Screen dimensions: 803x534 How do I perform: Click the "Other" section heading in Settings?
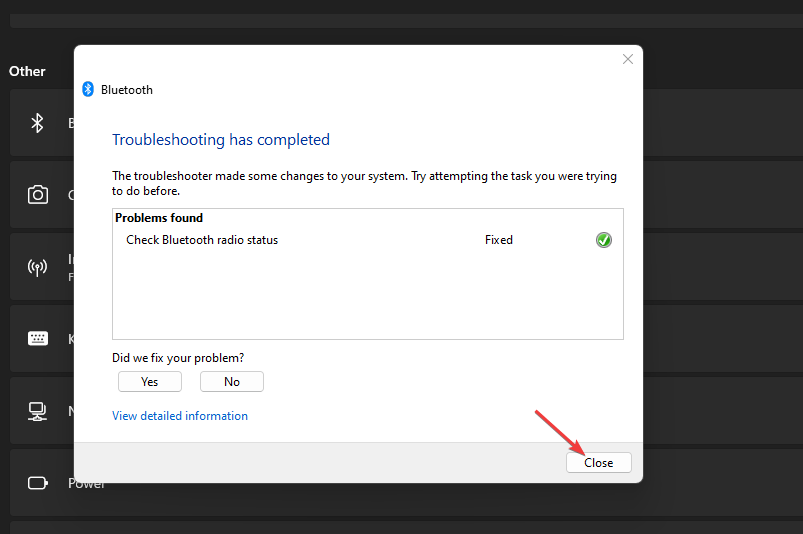click(27, 71)
